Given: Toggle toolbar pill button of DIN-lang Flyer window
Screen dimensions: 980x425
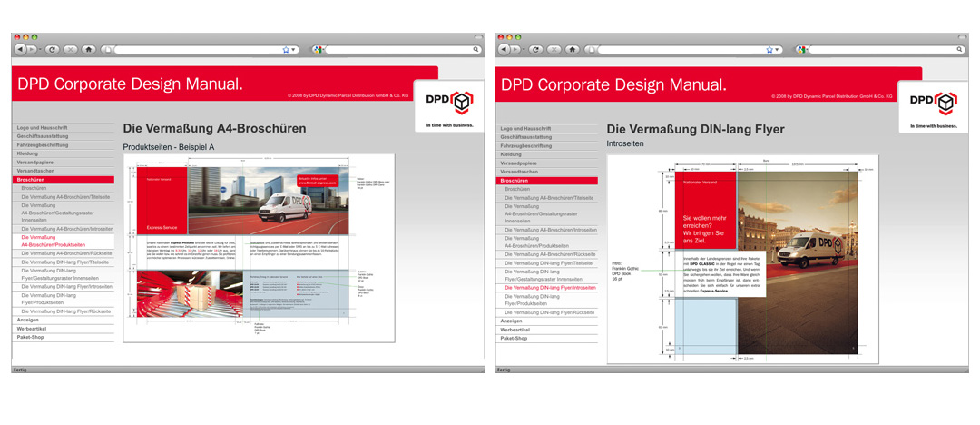Looking at the screenshot, I should (x=963, y=37).
